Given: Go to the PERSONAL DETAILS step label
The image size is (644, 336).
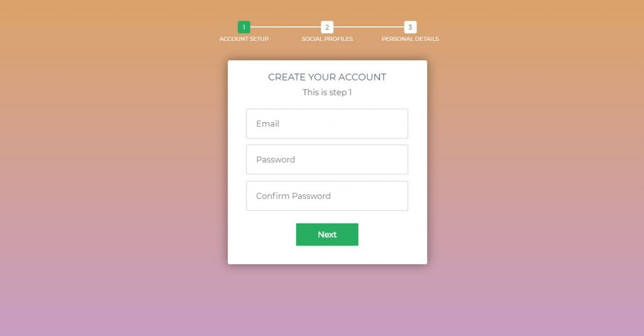Looking at the screenshot, I should point(410,38).
